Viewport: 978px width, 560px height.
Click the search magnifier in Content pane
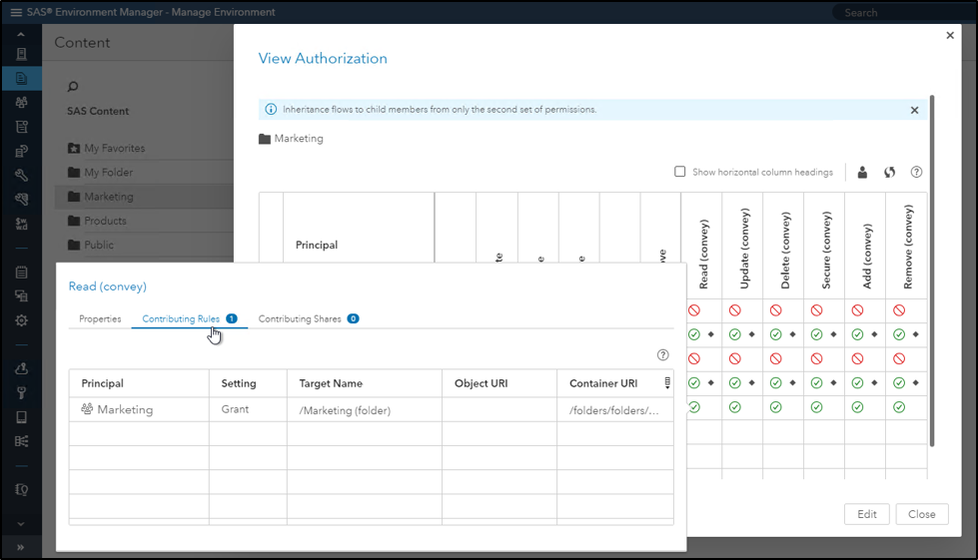tap(73, 87)
